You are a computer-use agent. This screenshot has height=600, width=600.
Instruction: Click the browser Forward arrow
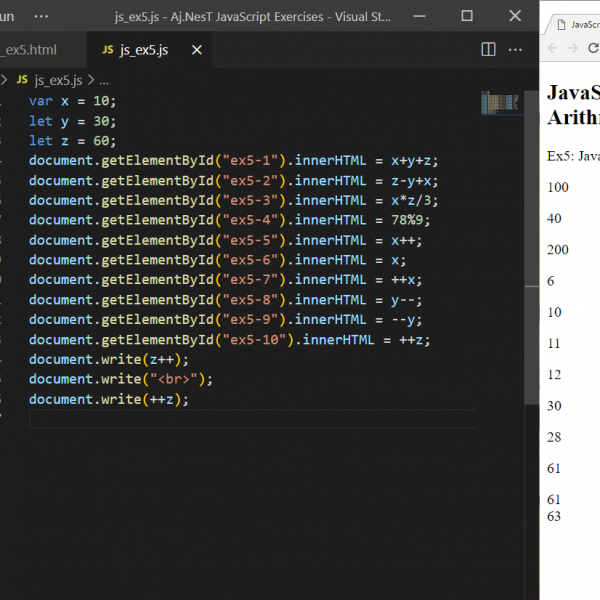[x=573, y=48]
